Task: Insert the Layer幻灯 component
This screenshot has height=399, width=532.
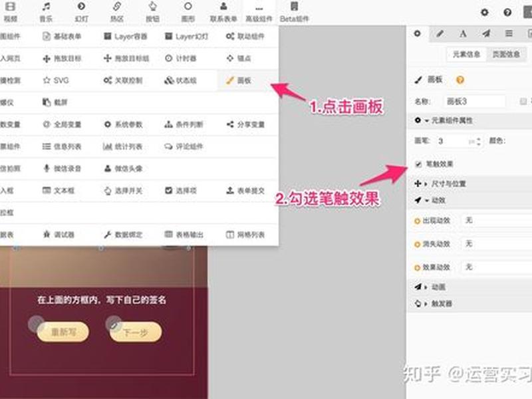Action: (x=186, y=37)
